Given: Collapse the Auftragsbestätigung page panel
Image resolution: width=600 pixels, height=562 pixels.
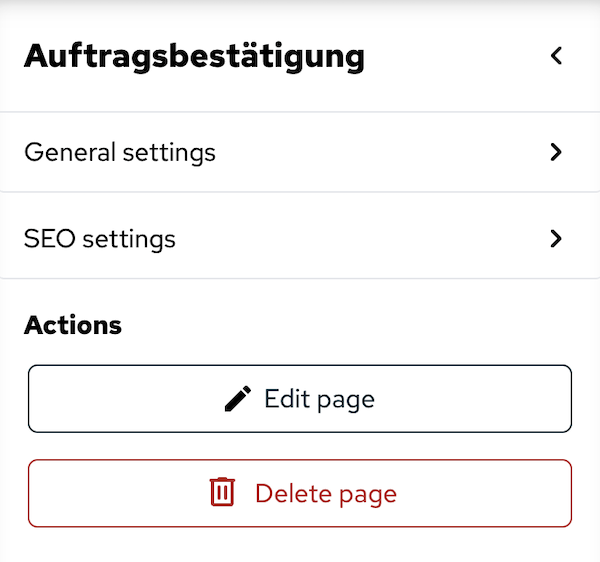Looking at the screenshot, I should pos(557,56).
